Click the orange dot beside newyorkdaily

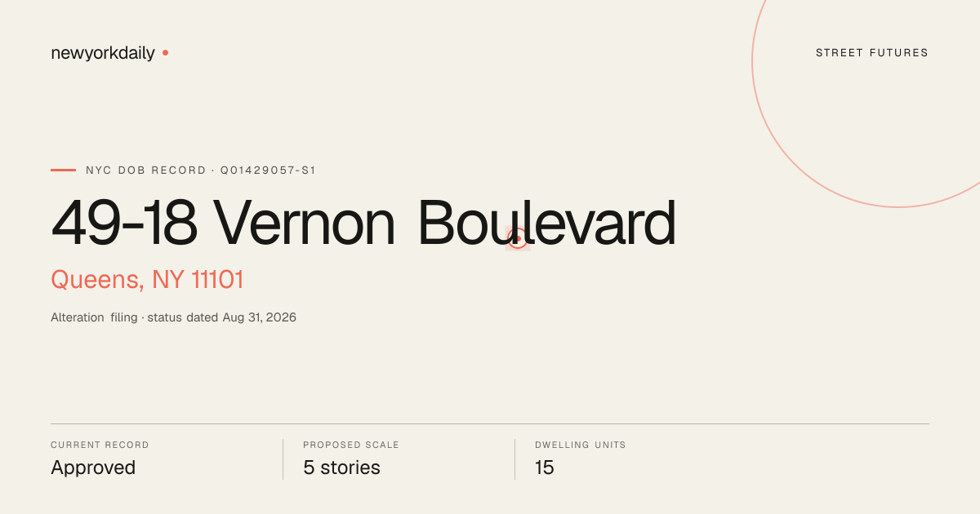[165, 52]
